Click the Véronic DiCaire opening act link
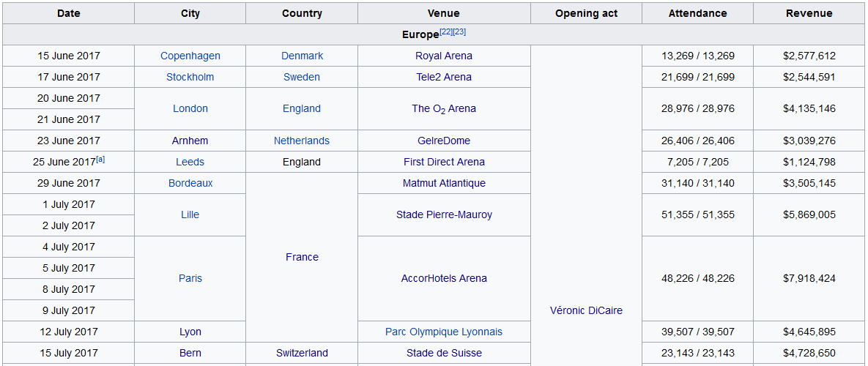Viewport: 868px width, 366px height. (586, 310)
